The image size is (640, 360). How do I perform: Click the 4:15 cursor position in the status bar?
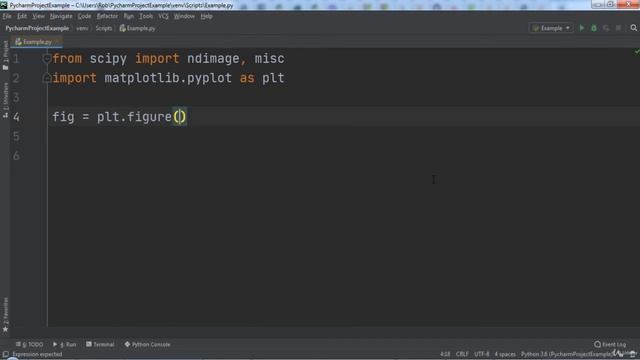click(x=445, y=354)
